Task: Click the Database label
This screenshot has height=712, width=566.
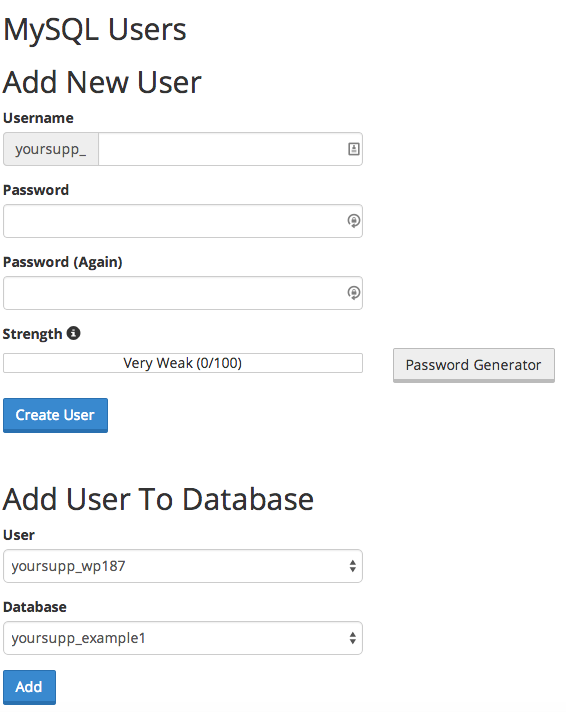Action: (x=35, y=607)
